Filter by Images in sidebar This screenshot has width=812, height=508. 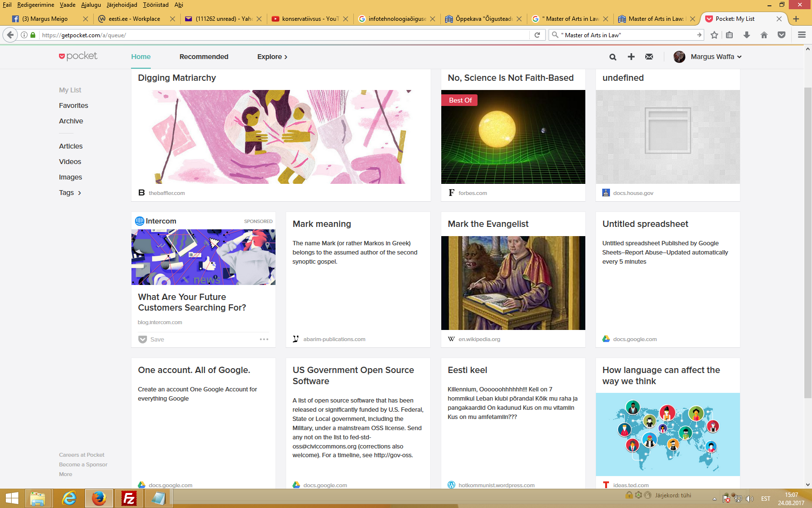coord(71,177)
